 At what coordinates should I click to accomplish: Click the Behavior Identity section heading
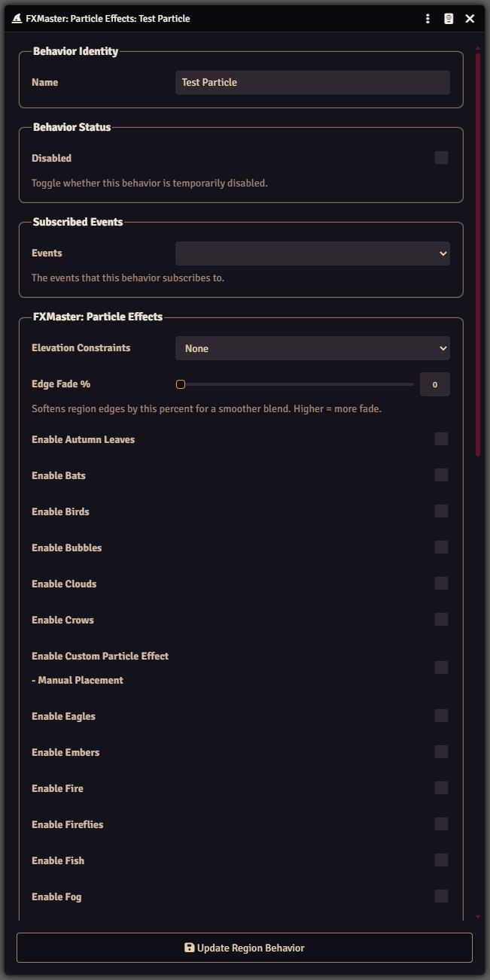[x=75, y=51]
